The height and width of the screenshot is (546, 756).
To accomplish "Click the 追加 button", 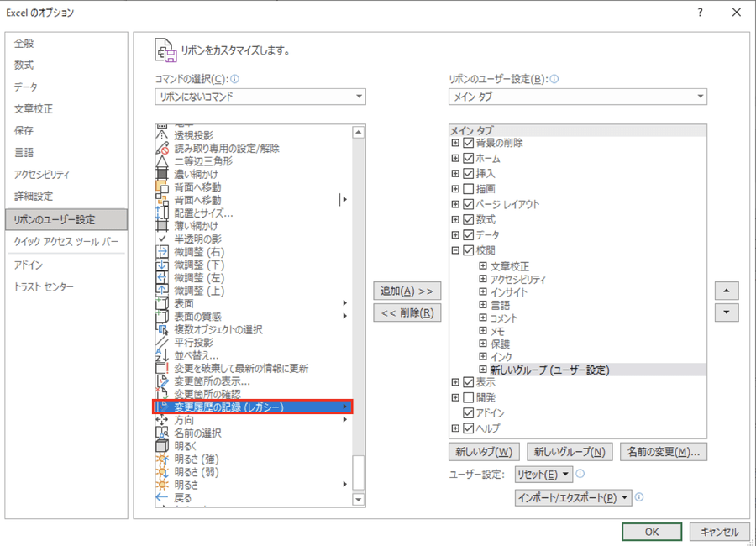I will [407, 291].
